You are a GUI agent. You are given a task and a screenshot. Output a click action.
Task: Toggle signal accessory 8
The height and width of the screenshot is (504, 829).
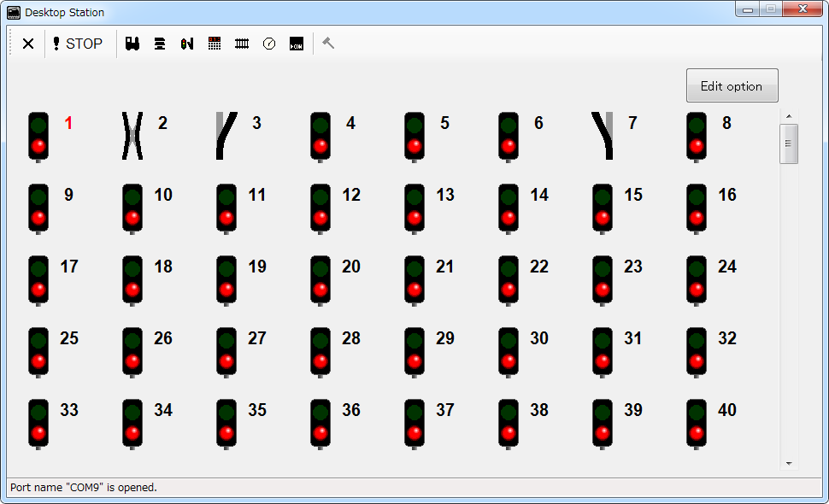coord(697,137)
